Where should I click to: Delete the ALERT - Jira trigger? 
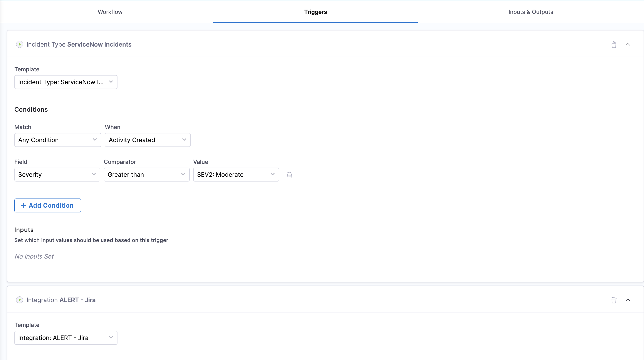click(614, 300)
